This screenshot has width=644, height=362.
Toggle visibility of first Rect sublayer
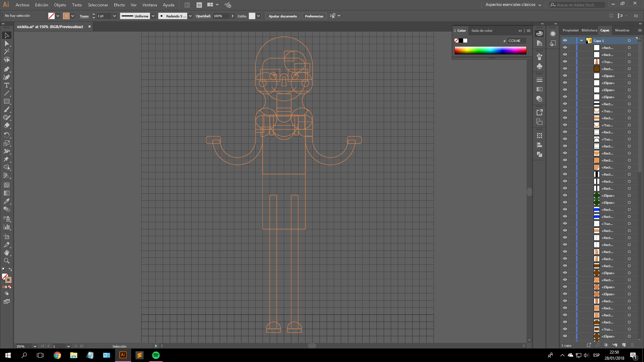tap(565, 48)
